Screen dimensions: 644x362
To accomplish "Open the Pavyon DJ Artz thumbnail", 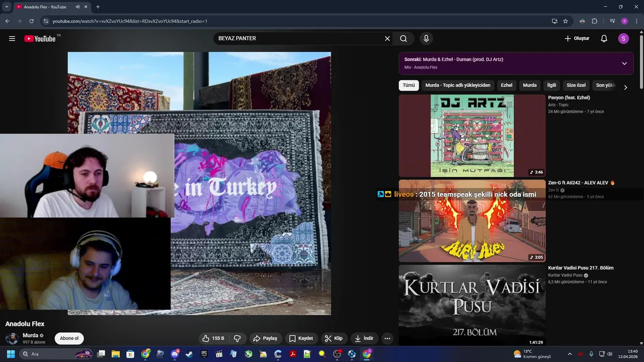I will tap(472, 136).
